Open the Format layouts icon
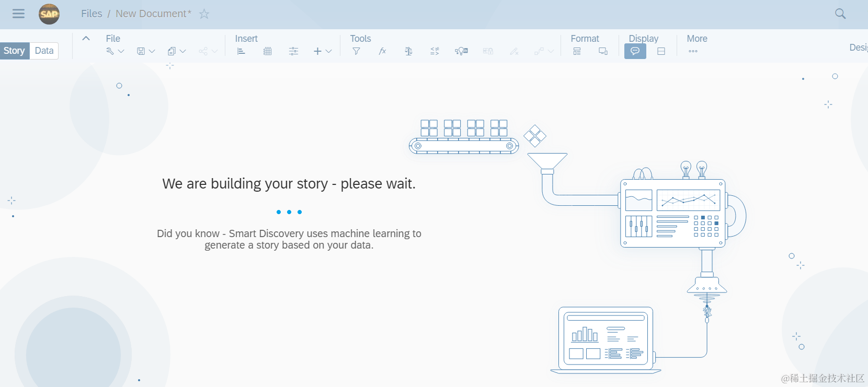The width and height of the screenshot is (868, 387). pos(577,51)
